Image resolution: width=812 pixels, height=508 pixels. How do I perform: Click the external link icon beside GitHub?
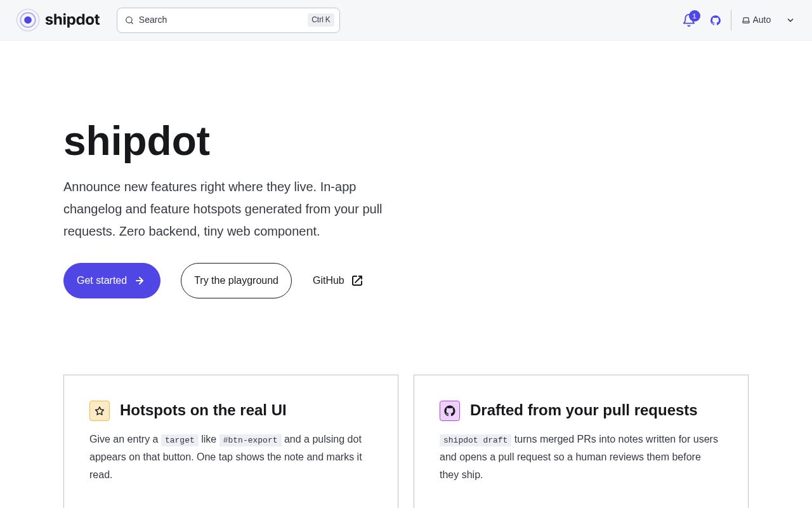(x=357, y=281)
